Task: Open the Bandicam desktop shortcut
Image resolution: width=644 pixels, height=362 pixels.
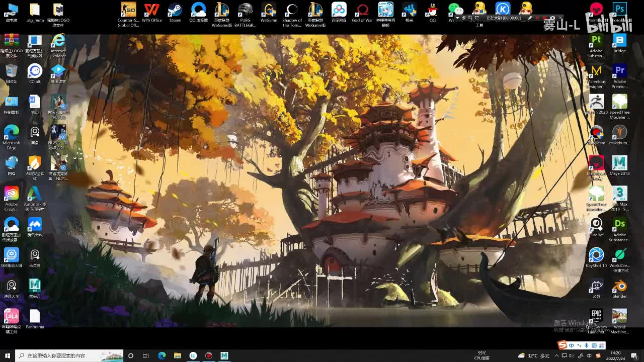Action: click(x=596, y=132)
